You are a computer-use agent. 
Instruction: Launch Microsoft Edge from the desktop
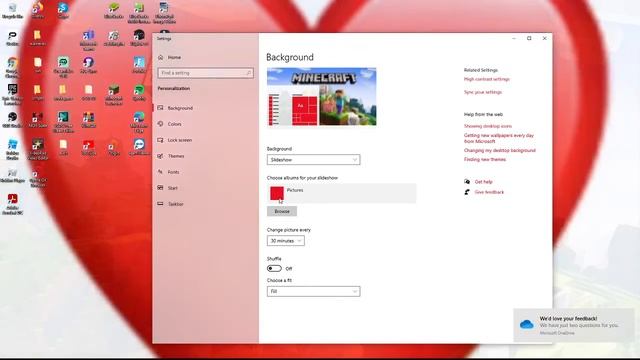point(139,122)
